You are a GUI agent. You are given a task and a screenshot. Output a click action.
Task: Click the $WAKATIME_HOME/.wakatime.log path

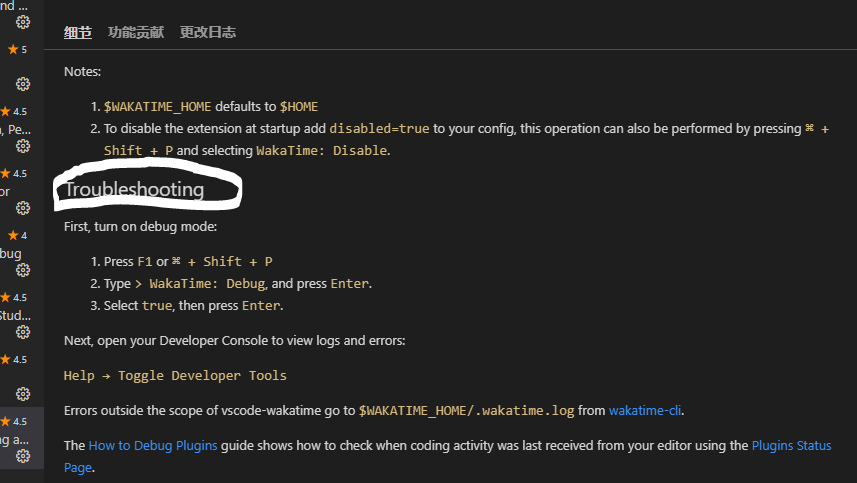466,410
